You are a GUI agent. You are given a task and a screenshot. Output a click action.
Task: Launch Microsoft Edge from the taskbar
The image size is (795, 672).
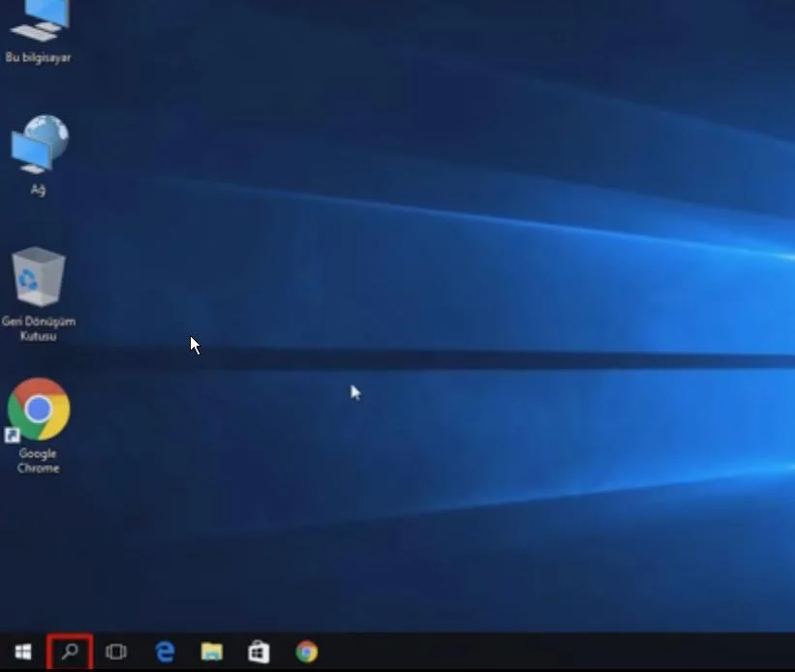pos(165,652)
